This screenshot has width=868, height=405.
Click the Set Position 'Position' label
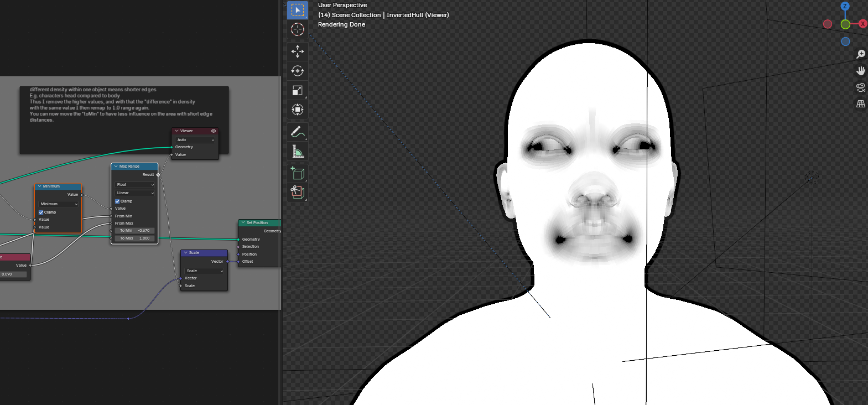(250, 255)
